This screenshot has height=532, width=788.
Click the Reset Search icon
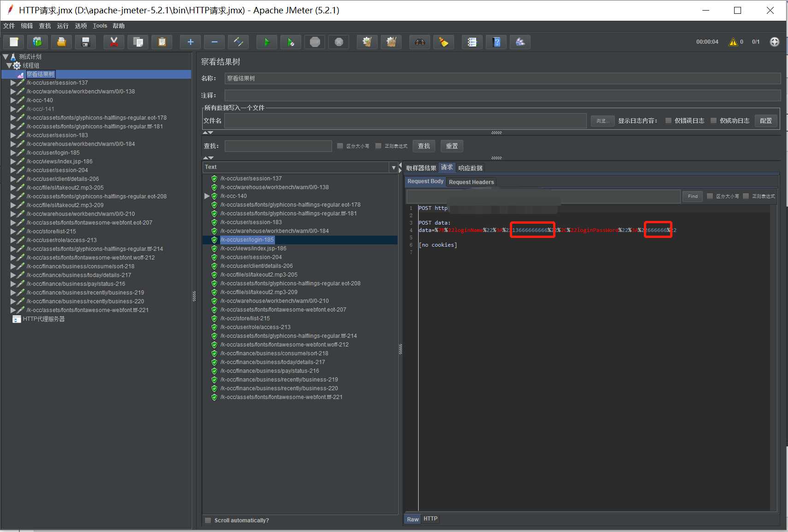coord(444,42)
